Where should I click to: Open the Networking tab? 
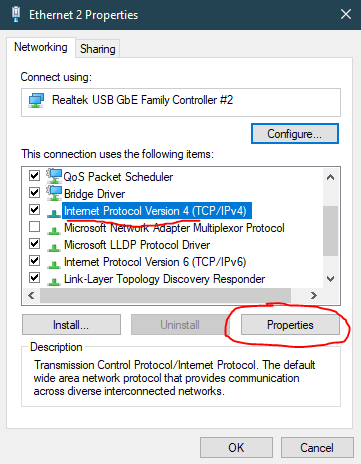click(x=41, y=47)
